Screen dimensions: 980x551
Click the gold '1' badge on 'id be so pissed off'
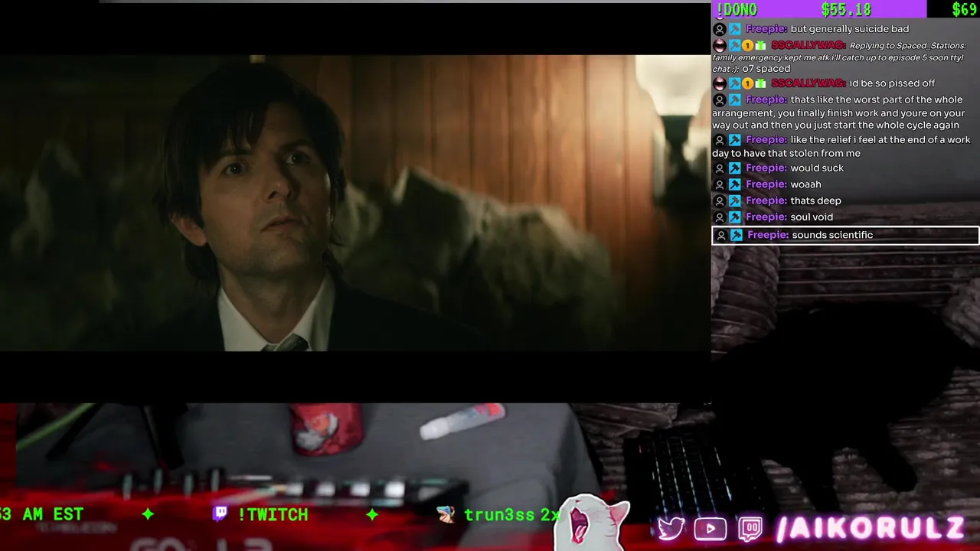748,83
